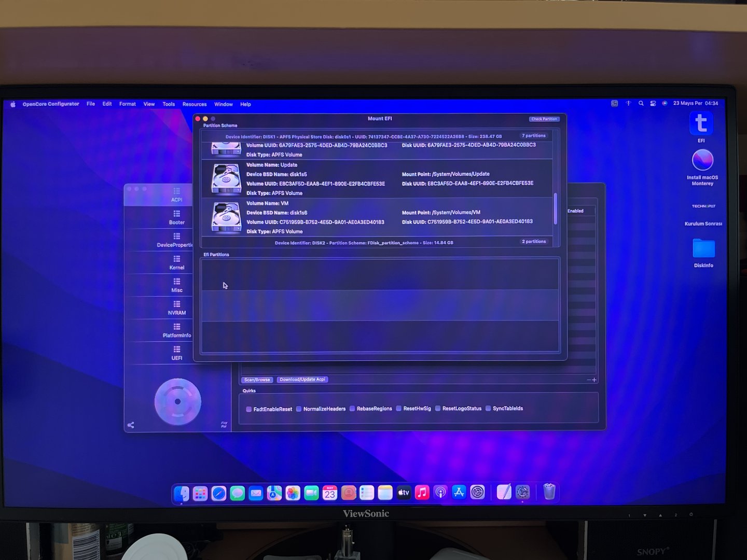
Task: Switch to the Misc sidebar section
Action: (x=177, y=286)
